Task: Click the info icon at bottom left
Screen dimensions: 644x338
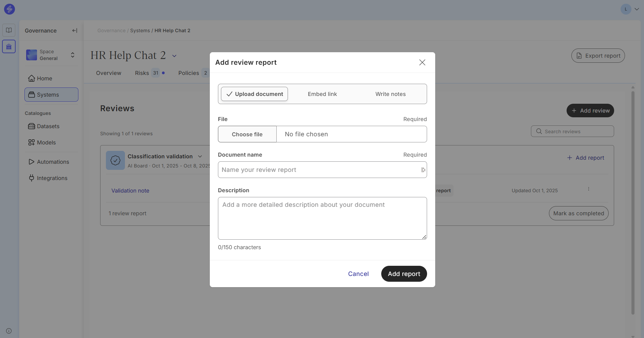Action: (x=9, y=331)
